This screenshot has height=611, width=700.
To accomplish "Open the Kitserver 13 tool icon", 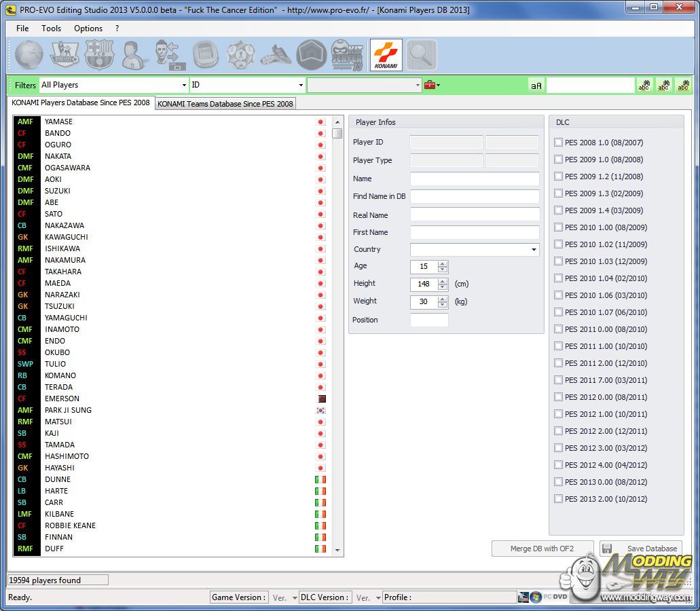I will click(x=348, y=55).
